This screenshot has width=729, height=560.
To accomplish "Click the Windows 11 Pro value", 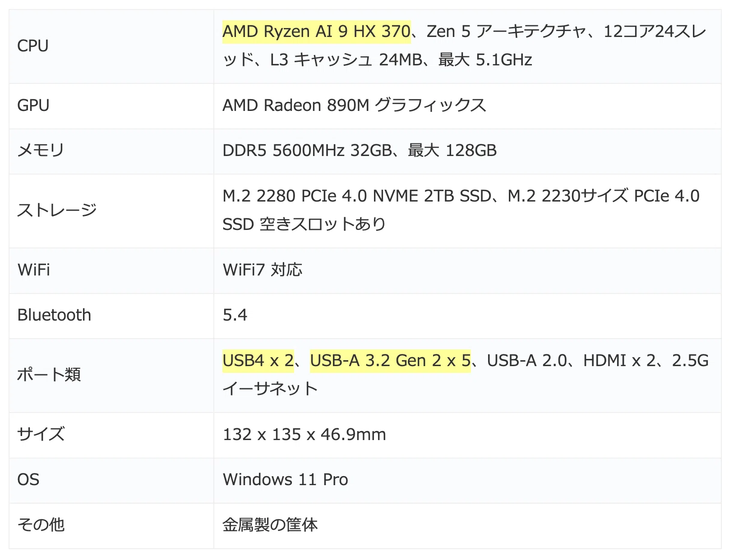I will coord(286,479).
